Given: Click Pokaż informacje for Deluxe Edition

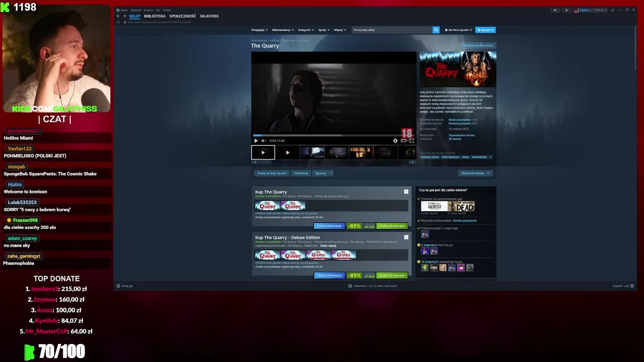Looking at the screenshot, I should pyautogui.click(x=329, y=276).
